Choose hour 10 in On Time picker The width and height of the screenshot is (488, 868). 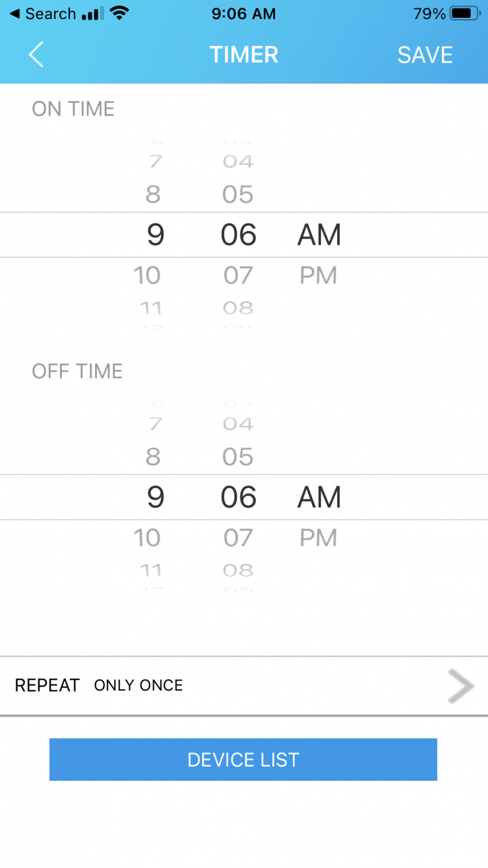pyautogui.click(x=147, y=275)
